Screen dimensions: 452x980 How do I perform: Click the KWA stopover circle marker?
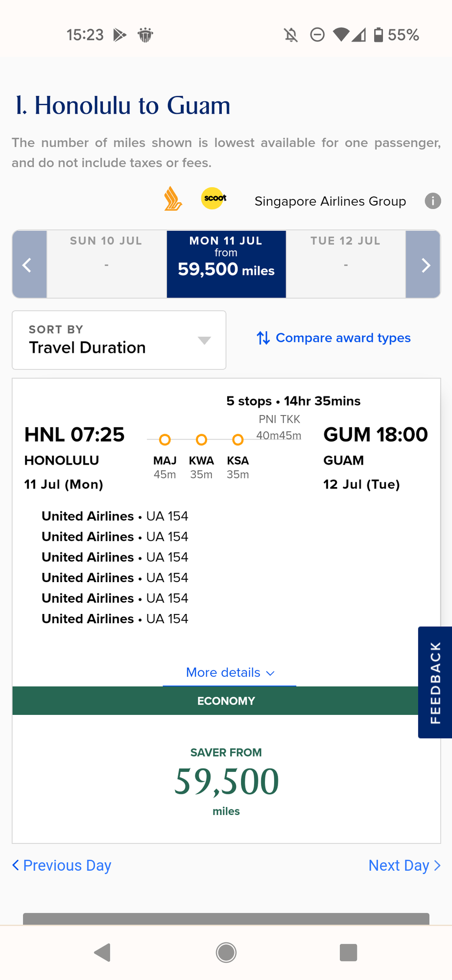tap(201, 440)
